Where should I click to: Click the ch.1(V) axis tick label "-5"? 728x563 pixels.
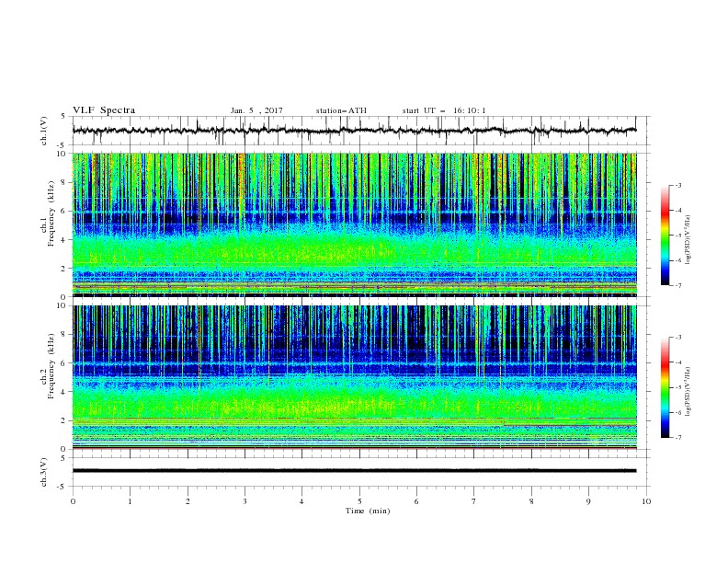63,145
